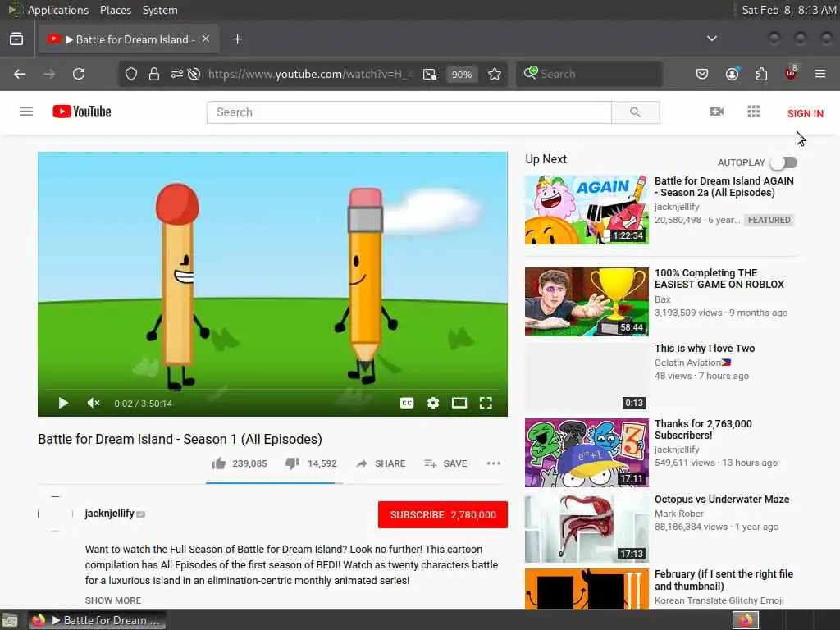This screenshot has width=840, height=630.
Task: Reload the page in Firefox
Action: [79, 74]
